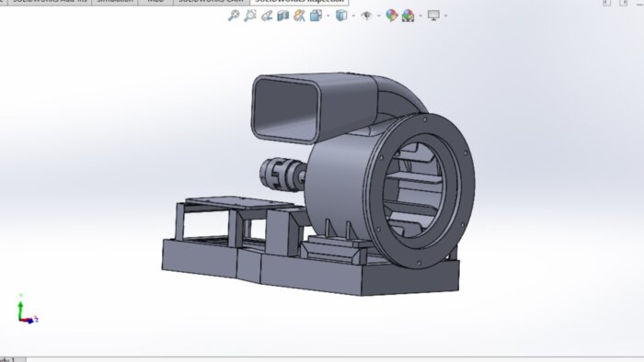This screenshot has width=644, height=362.
Task: Expand the View Orientation dropdown arrow
Action: (x=328, y=16)
